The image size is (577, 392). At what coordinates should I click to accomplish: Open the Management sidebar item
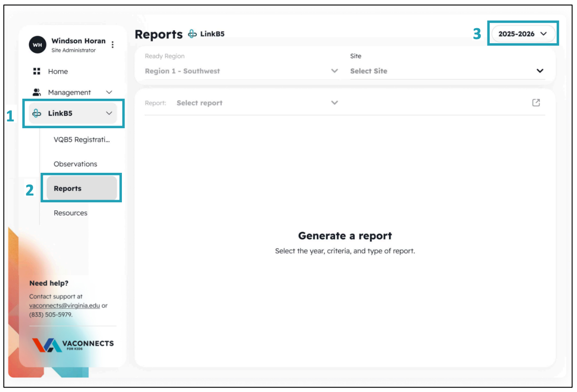click(73, 92)
